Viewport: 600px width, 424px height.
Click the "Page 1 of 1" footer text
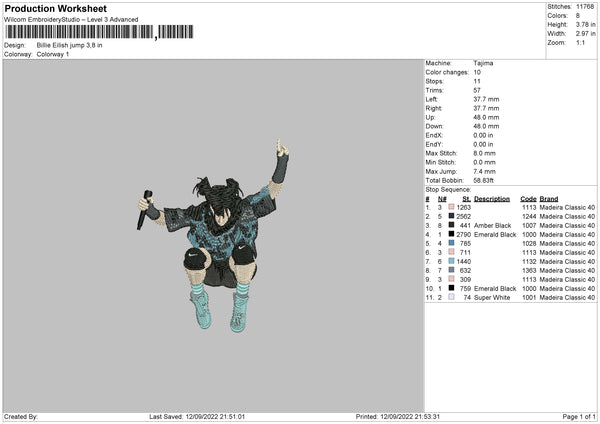point(579,416)
